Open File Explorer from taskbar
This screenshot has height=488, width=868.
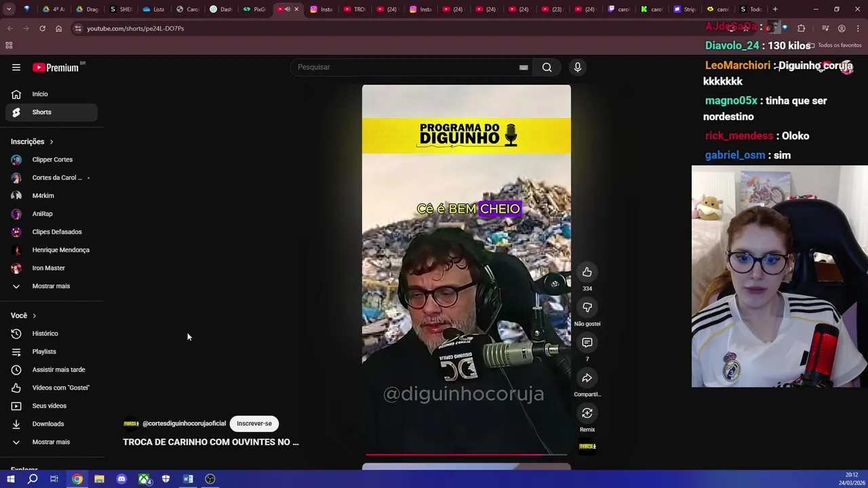pyautogui.click(x=99, y=479)
